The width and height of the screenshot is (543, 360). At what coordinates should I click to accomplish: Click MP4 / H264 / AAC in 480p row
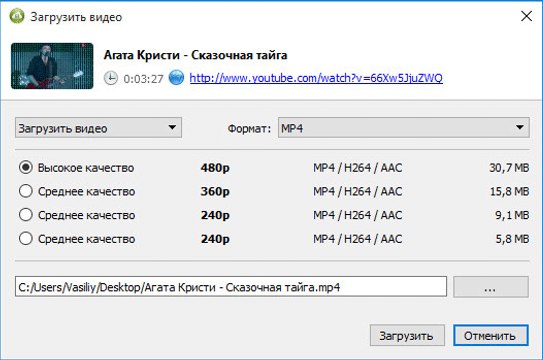[358, 168]
